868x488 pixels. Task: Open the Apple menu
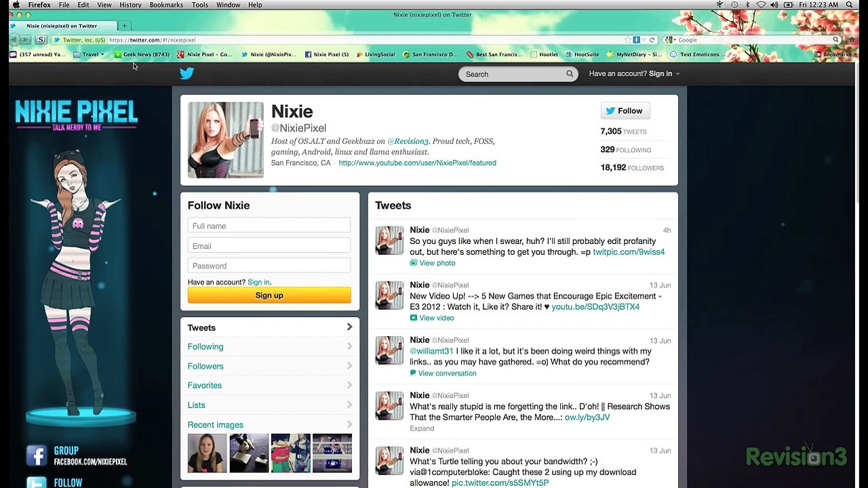click(x=16, y=5)
